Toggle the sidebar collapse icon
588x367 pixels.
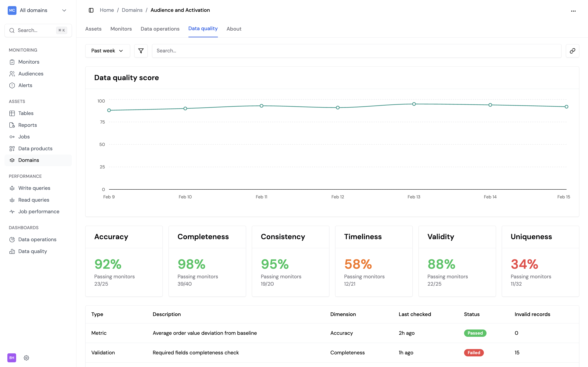(91, 10)
